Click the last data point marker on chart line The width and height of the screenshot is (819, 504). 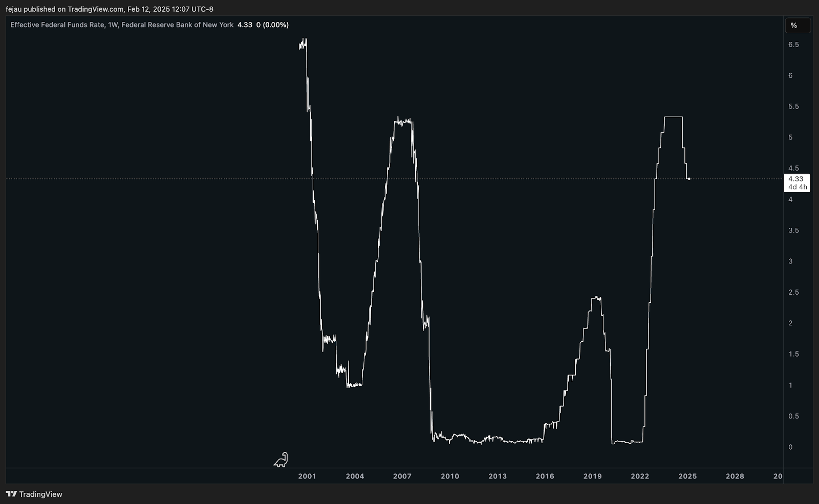coord(689,179)
